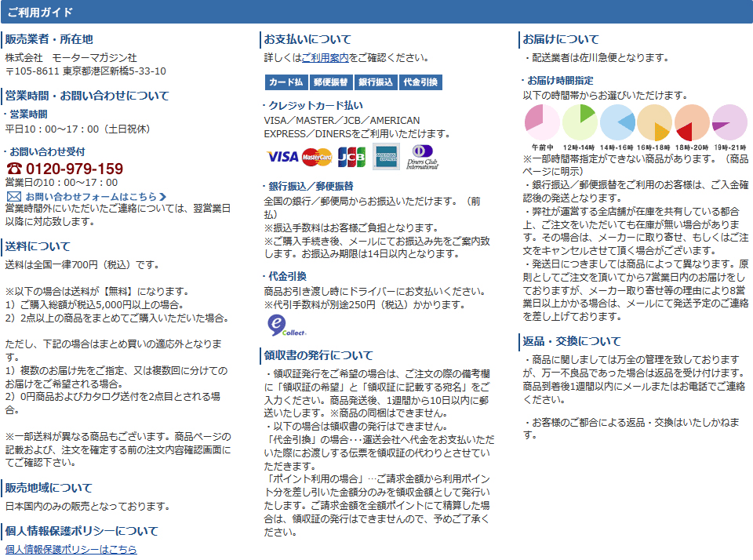The width and height of the screenshot is (753, 560).
Task: Click the envelope icon for the inquiry form
Action: pyautogui.click(x=13, y=196)
